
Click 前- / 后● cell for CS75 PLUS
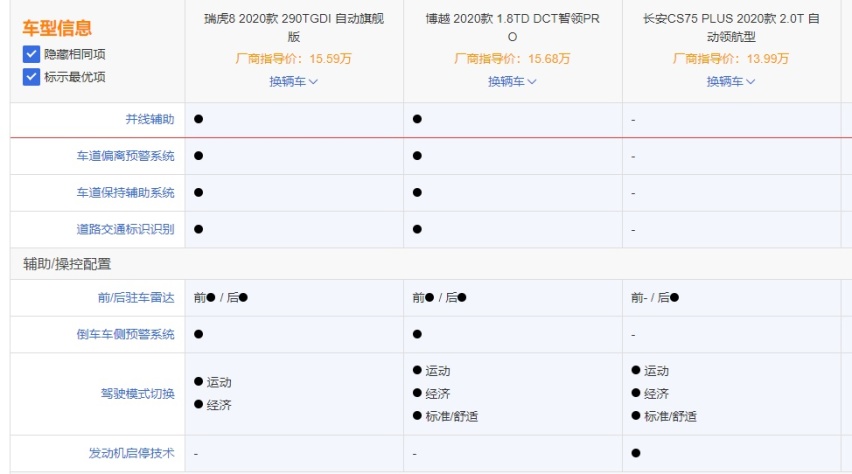(x=655, y=298)
